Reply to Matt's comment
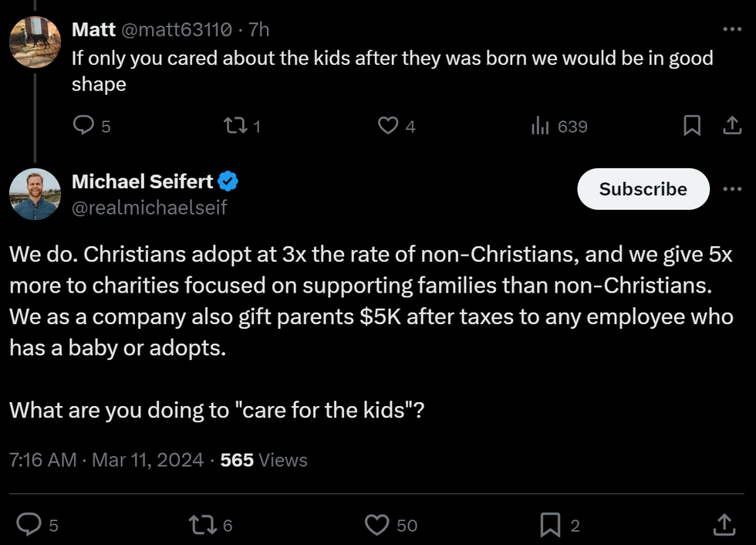The height and width of the screenshot is (545, 756). (x=83, y=125)
